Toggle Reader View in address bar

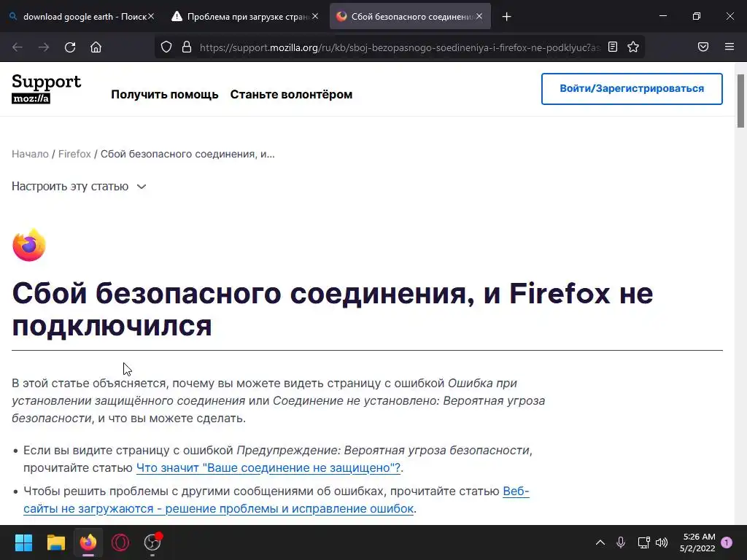point(613,47)
